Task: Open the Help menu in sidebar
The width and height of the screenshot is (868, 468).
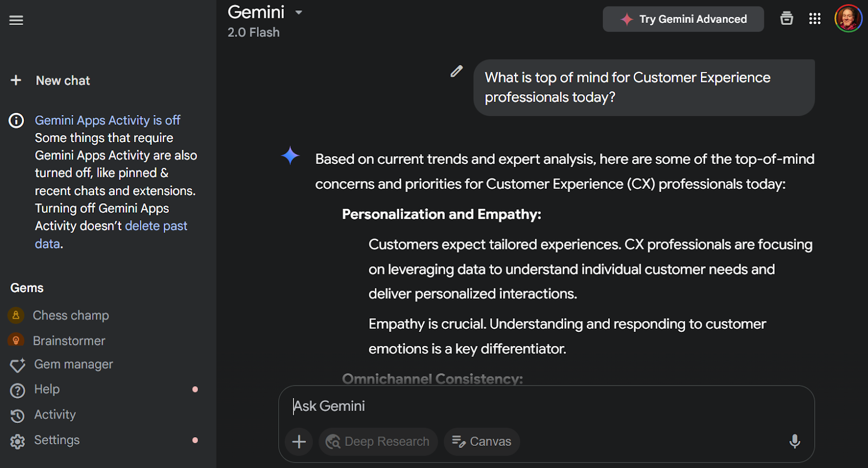Action: click(47, 389)
